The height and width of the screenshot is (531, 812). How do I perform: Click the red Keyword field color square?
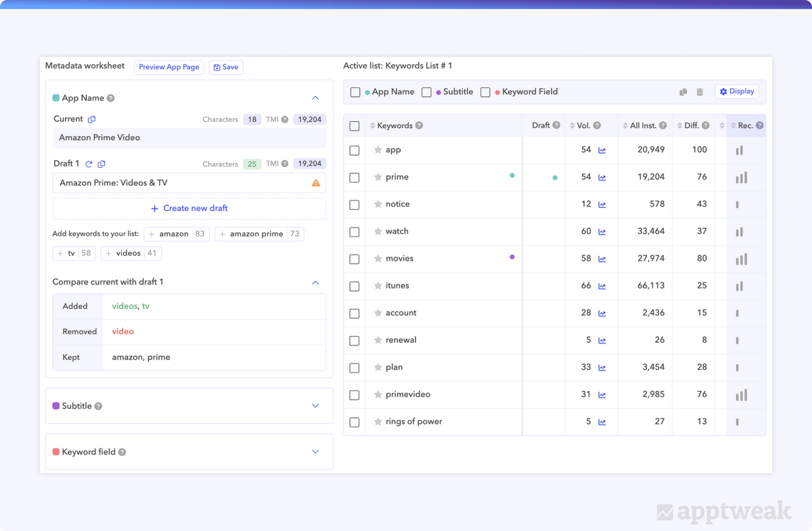click(56, 452)
